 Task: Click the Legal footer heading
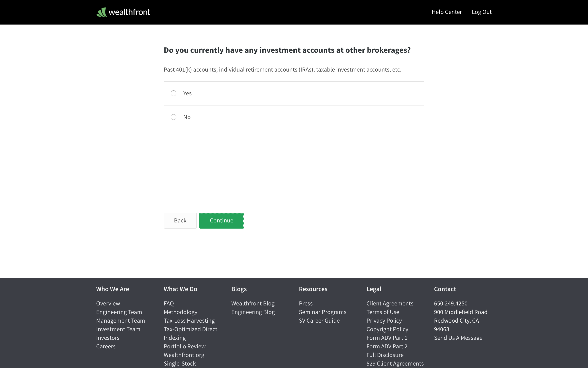374,289
